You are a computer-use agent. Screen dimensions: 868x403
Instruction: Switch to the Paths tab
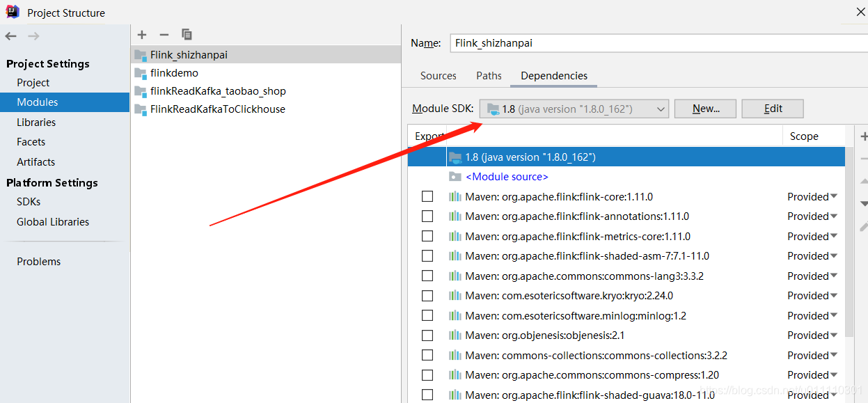pos(489,76)
